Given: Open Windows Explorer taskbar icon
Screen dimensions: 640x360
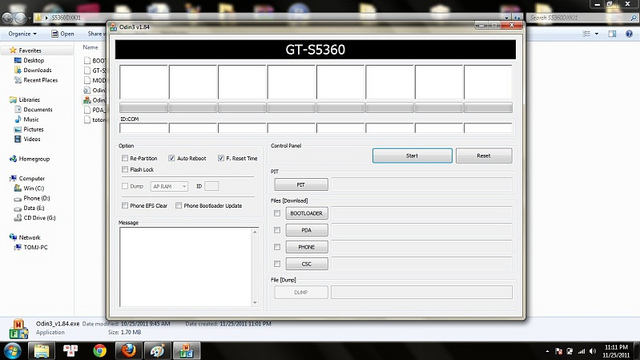Looking at the screenshot, I should click(x=41, y=351).
